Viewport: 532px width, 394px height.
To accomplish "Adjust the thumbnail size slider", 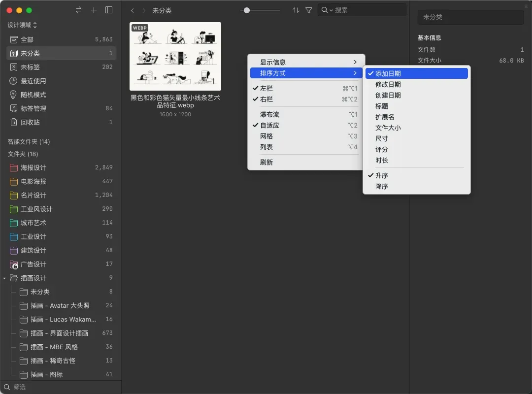I will click(x=247, y=10).
